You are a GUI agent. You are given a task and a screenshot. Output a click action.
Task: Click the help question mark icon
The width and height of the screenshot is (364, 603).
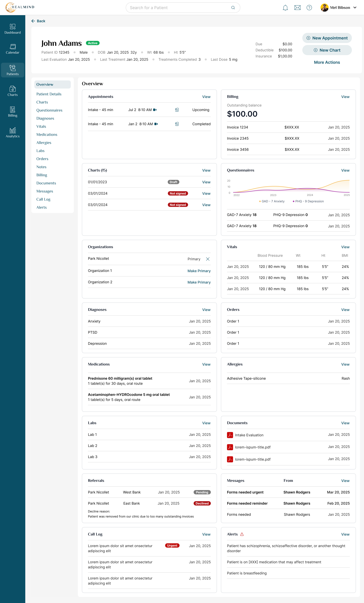pos(309,8)
